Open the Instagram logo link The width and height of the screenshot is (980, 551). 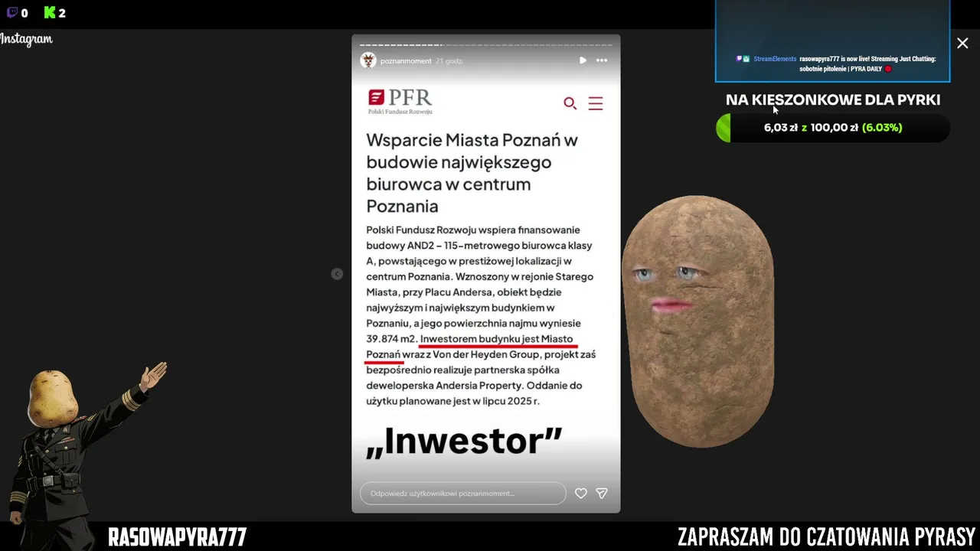pos(27,40)
